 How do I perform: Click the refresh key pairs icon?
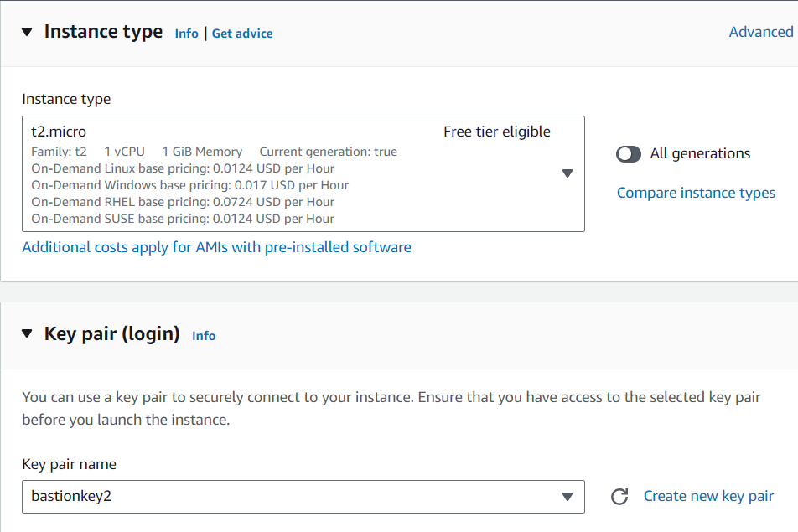(619, 497)
